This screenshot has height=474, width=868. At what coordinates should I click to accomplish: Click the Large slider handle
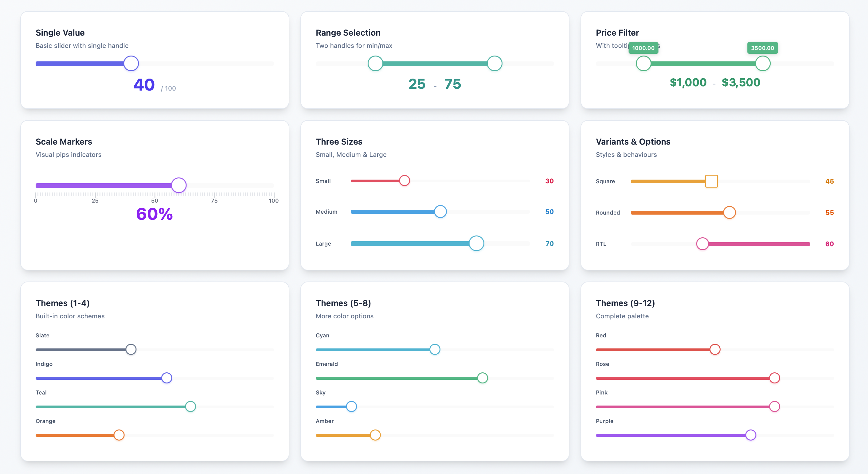(x=476, y=243)
